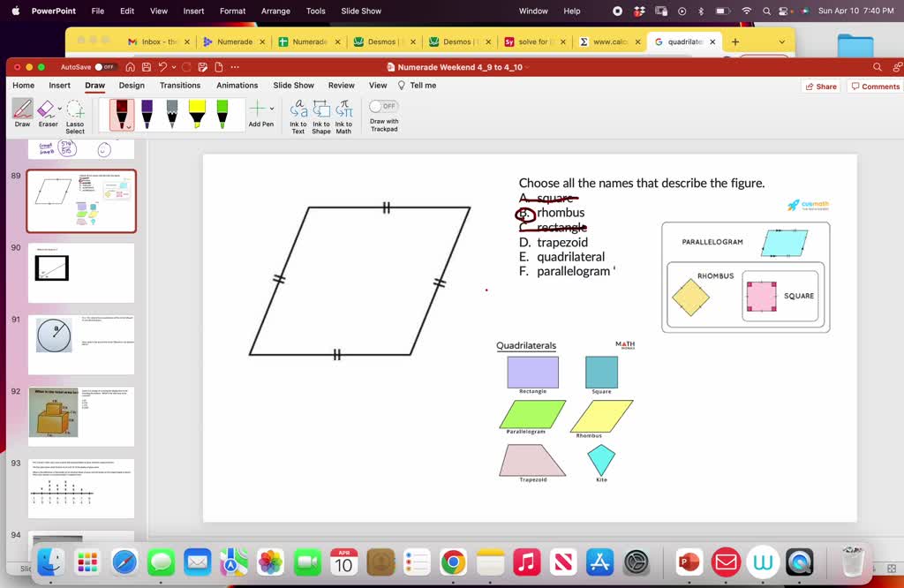This screenshot has width=904, height=588.
Task: Pick the yellow highlighter pen
Action: pos(197,114)
